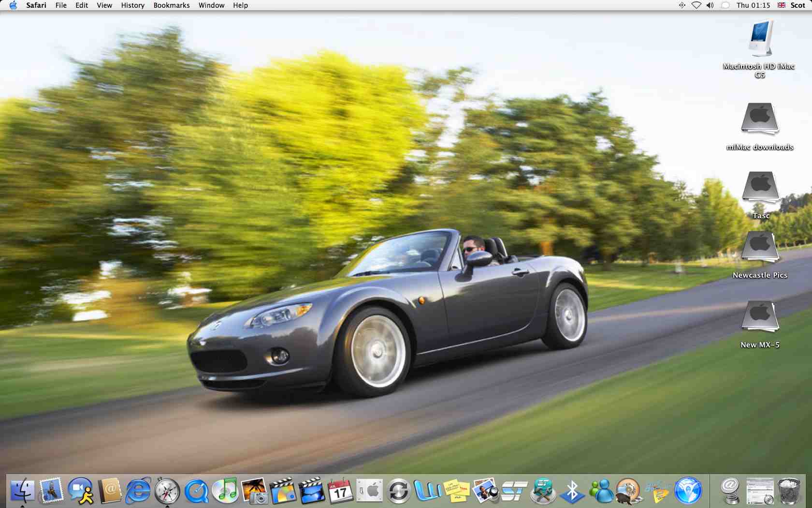Launch iTunes from the dock
Image resolution: width=812 pixels, height=508 pixels.
[x=225, y=491]
